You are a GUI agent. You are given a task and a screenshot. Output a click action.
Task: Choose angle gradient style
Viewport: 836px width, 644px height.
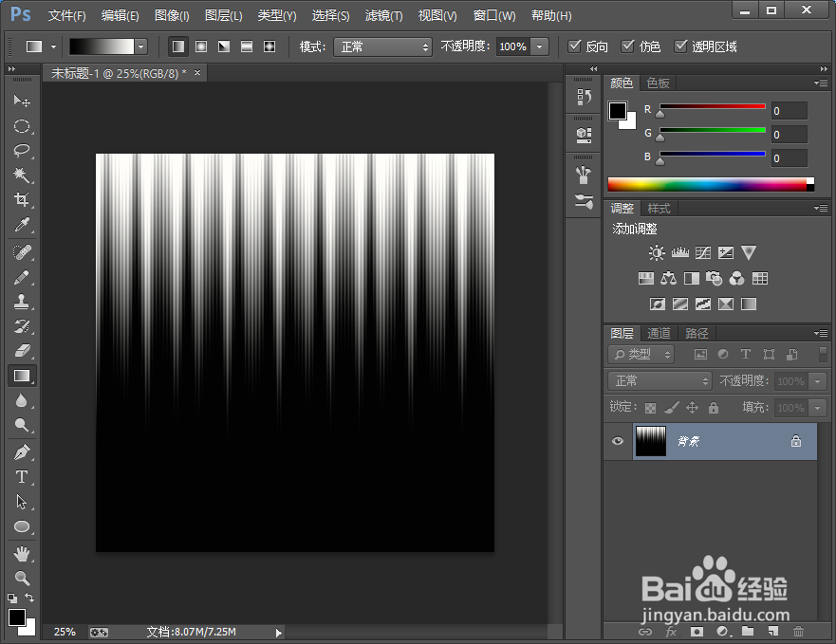pyautogui.click(x=224, y=46)
